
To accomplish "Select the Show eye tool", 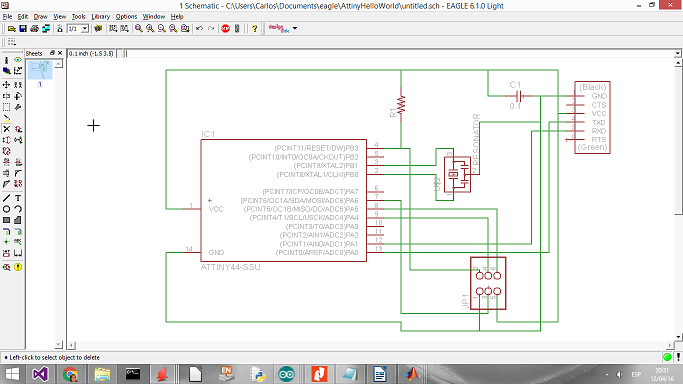I will [18, 60].
